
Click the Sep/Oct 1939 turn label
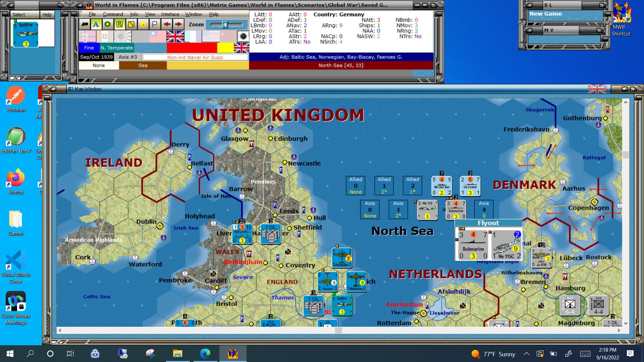pyautogui.click(x=96, y=57)
